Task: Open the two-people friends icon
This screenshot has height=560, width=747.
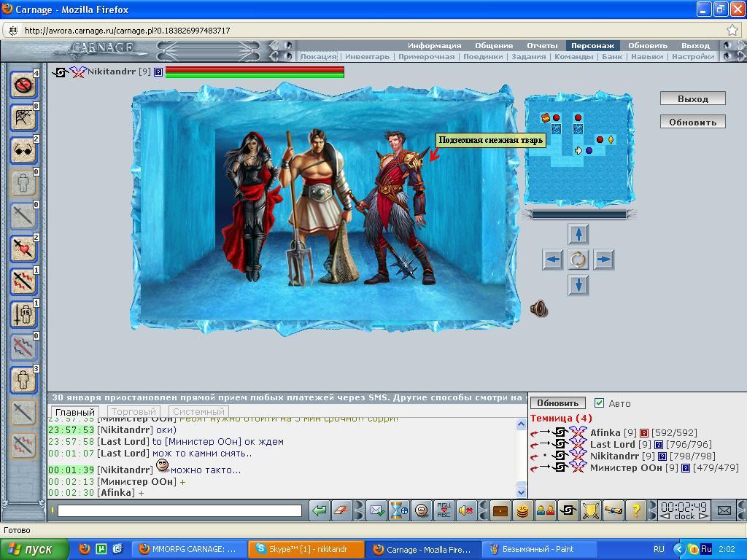Action: coord(545,511)
